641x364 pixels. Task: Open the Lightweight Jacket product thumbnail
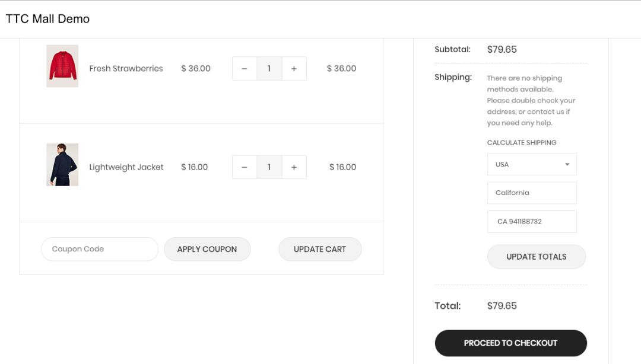coord(62,165)
